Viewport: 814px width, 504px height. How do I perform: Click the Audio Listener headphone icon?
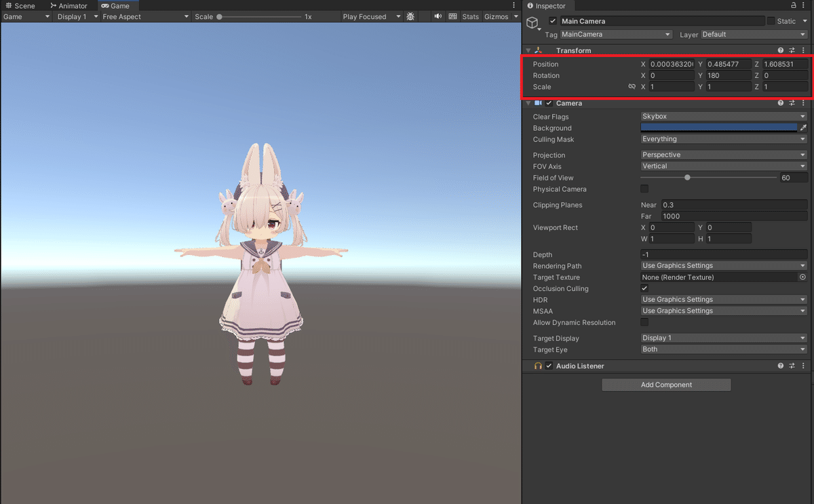pos(538,366)
